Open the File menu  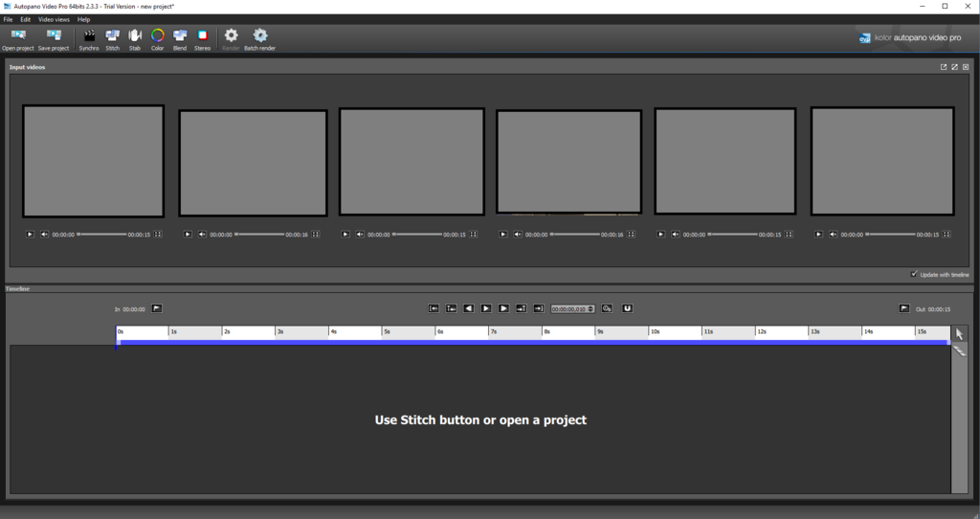(8, 19)
